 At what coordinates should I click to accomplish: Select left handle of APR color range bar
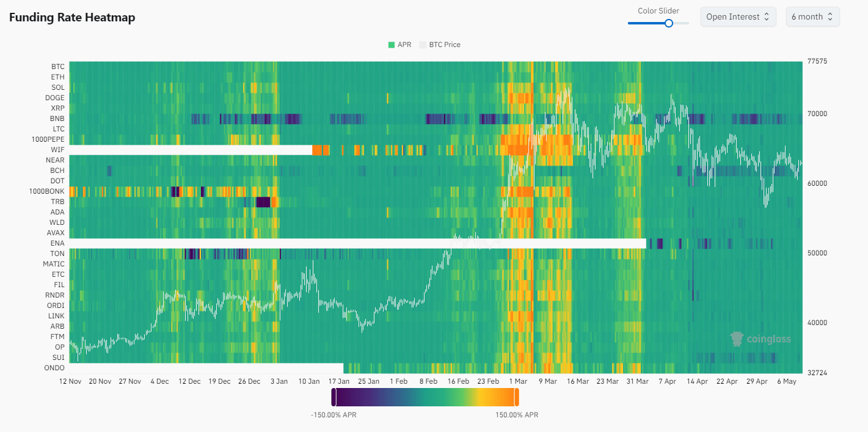(x=334, y=398)
